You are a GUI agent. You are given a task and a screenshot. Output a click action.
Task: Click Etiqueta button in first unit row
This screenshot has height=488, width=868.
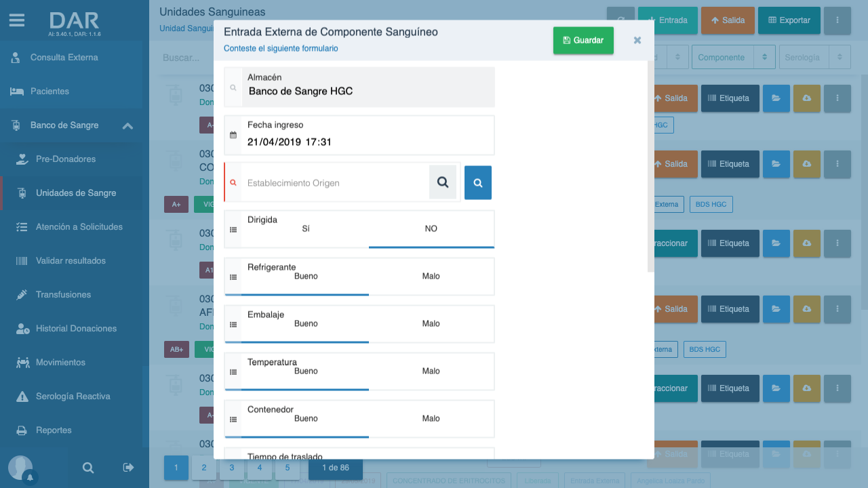click(730, 98)
